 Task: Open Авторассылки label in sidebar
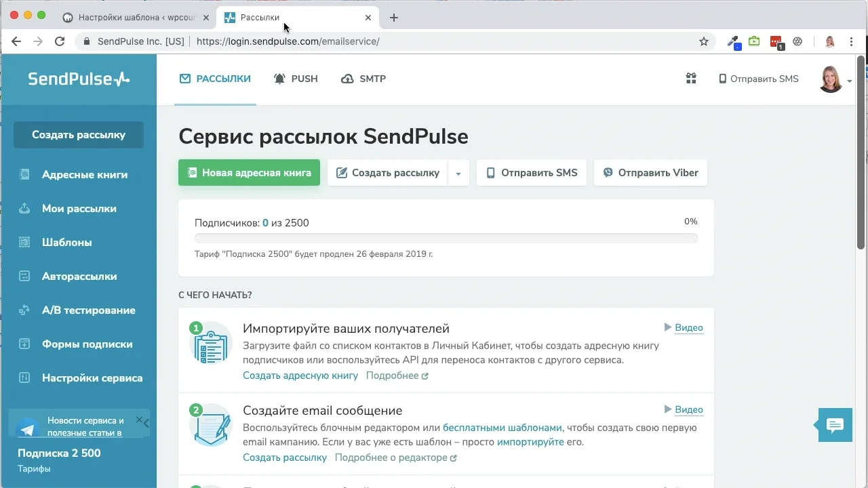click(x=79, y=276)
